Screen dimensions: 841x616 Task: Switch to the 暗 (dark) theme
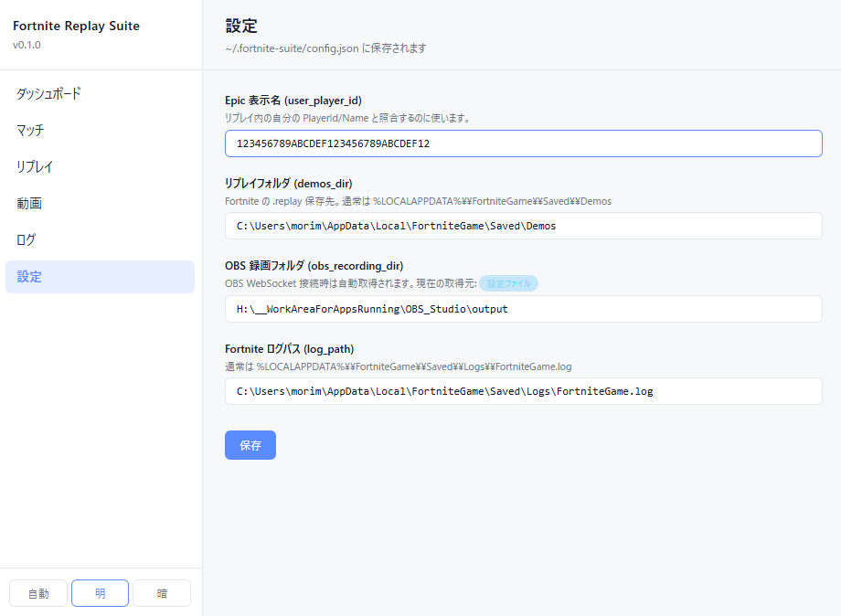click(x=161, y=592)
